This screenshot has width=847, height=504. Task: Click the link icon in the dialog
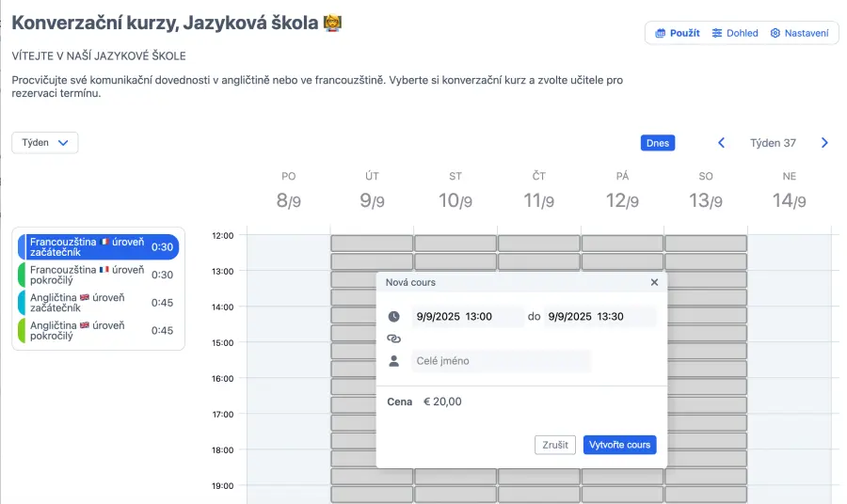(x=393, y=339)
